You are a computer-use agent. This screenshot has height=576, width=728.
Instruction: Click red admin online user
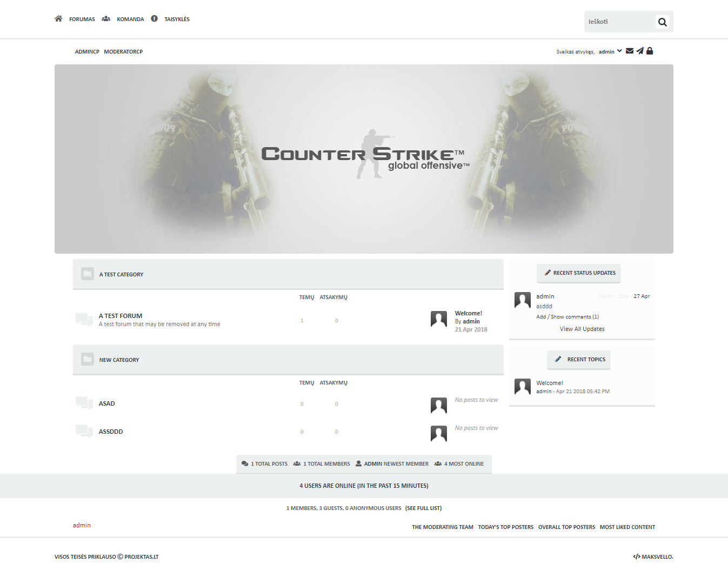pos(82,525)
